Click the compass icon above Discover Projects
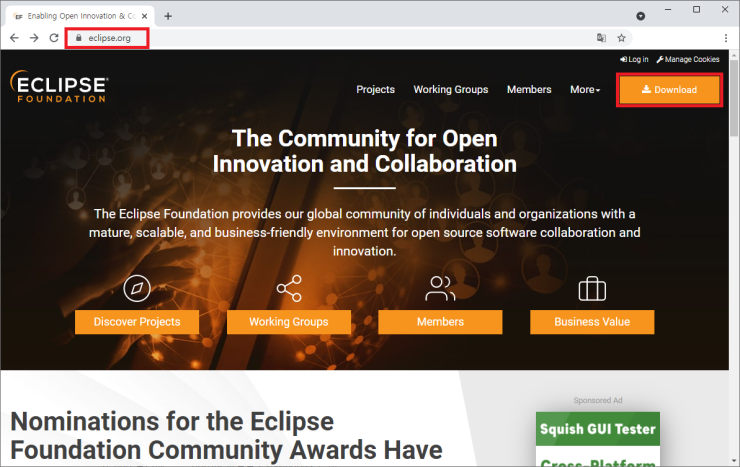 coord(136,290)
